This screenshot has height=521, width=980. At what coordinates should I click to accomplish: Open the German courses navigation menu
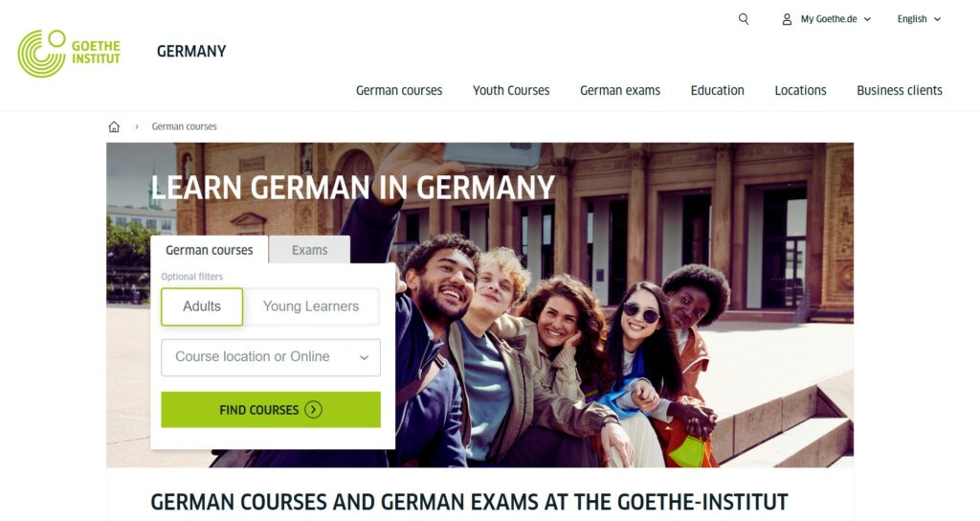coord(399,90)
